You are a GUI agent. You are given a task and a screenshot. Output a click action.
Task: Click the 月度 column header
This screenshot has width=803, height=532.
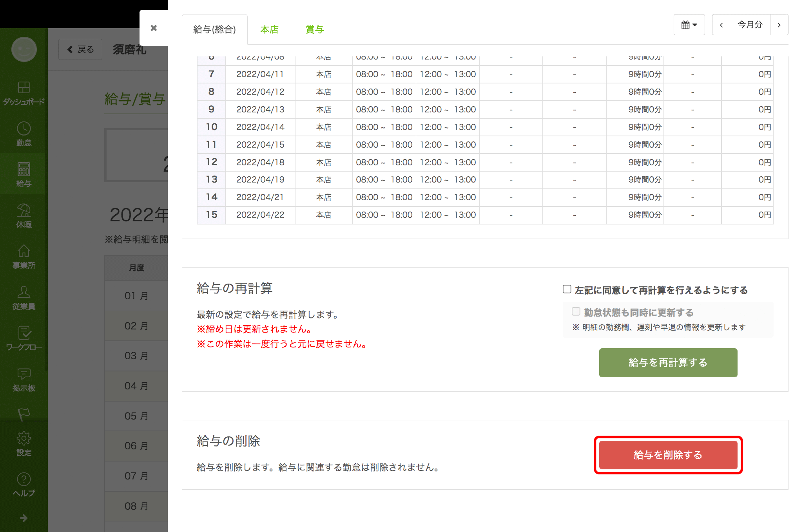click(x=136, y=268)
